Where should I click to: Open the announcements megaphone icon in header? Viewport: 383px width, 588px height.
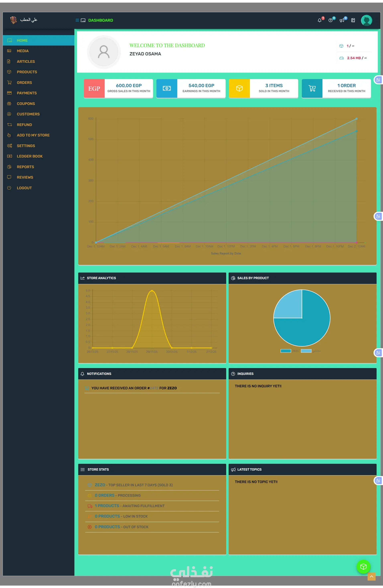point(342,20)
